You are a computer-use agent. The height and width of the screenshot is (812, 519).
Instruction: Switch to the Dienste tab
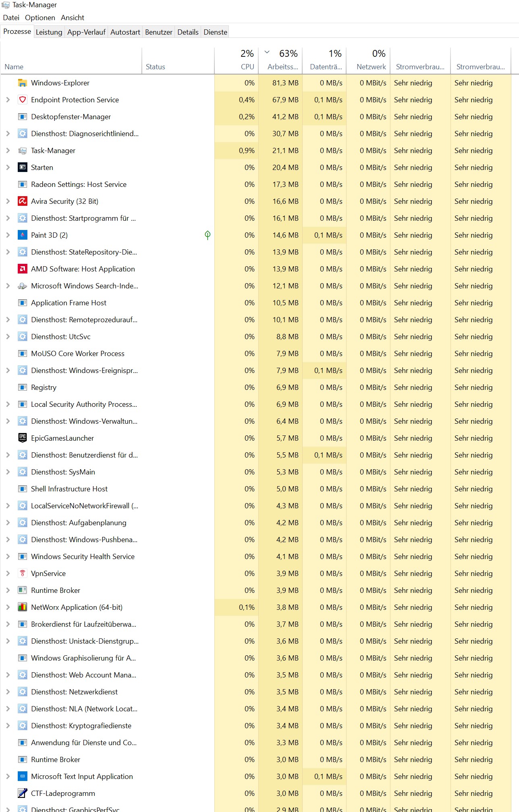(x=216, y=32)
